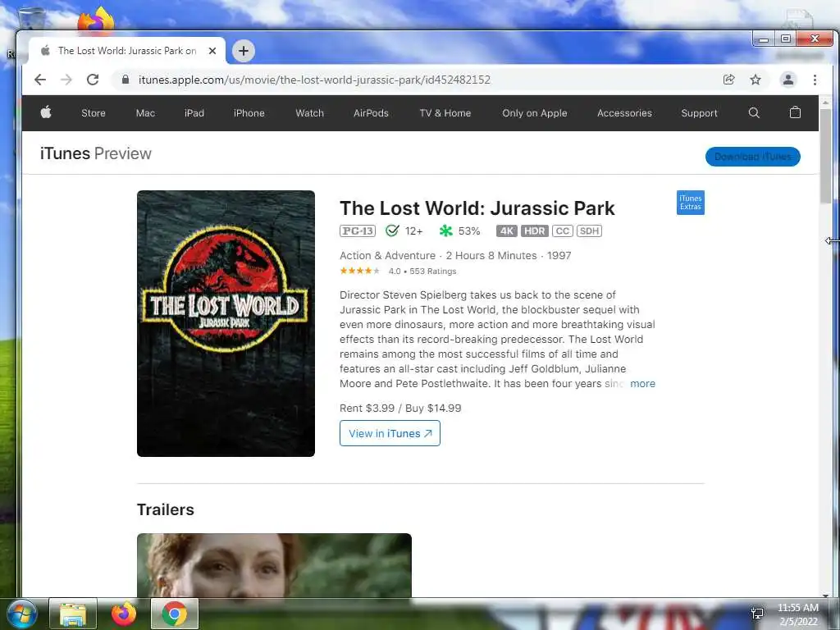Click the orange star rating icons
Screen dimensions: 840x630
pyautogui.click(x=359, y=271)
